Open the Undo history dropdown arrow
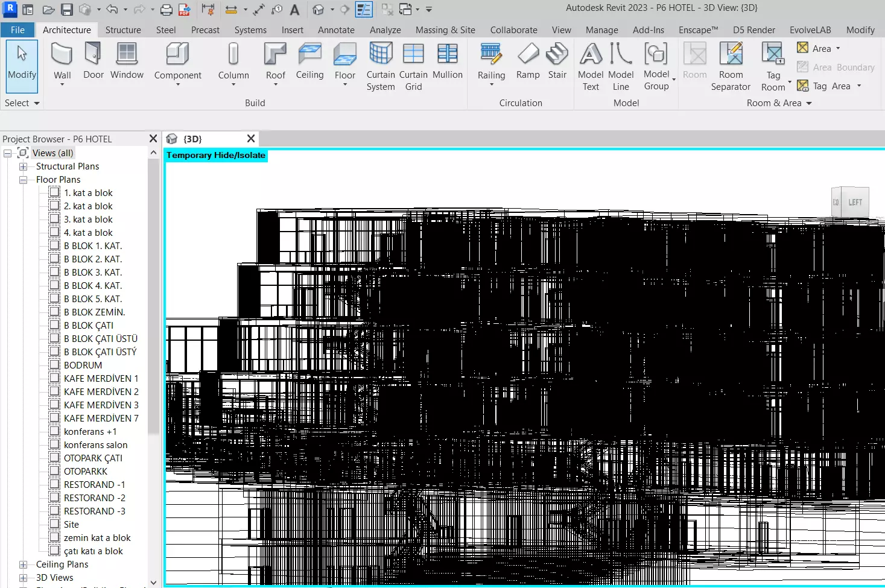Viewport: 885px width, 588px height. (125, 10)
